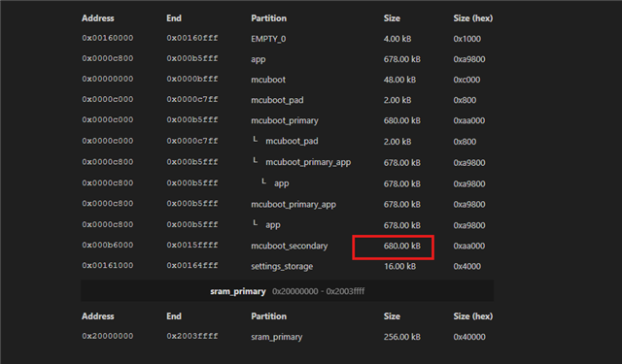This screenshot has height=364, width=622.
Task: Click the range text 0x20000000 - 0x2003ffff
Action: (318, 291)
